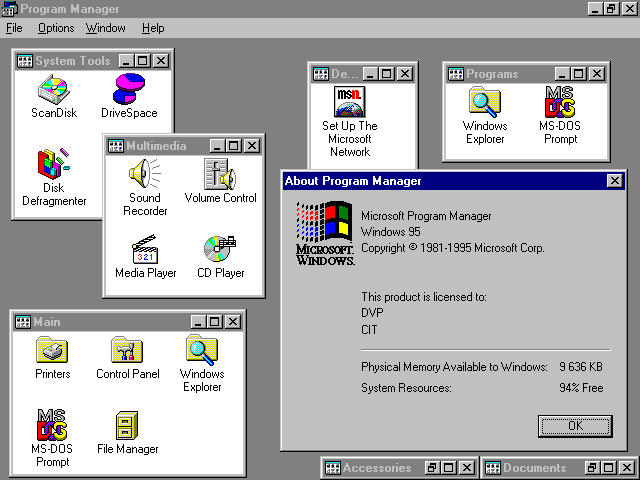640x480 pixels.
Task: Open the Multimedia window's control menu icon
Action: point(115,146)
